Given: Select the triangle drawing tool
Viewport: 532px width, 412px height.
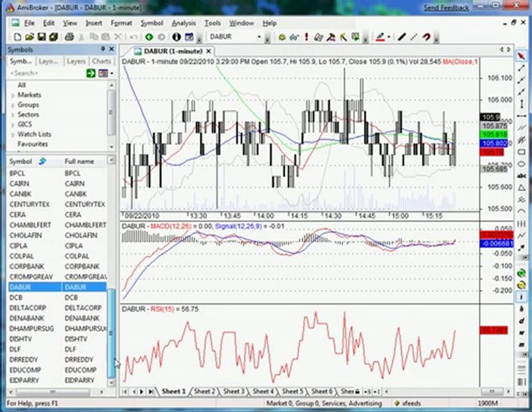Looking at the screenshot, I should click(521, 188).
